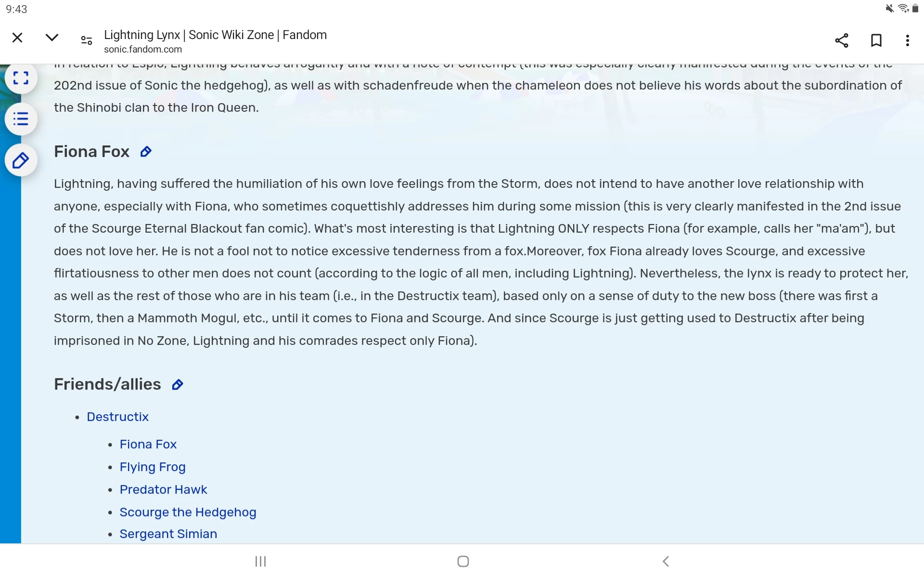Bookmark the current page
Viewport: 924px width, 578px height.
coord(876,40)
